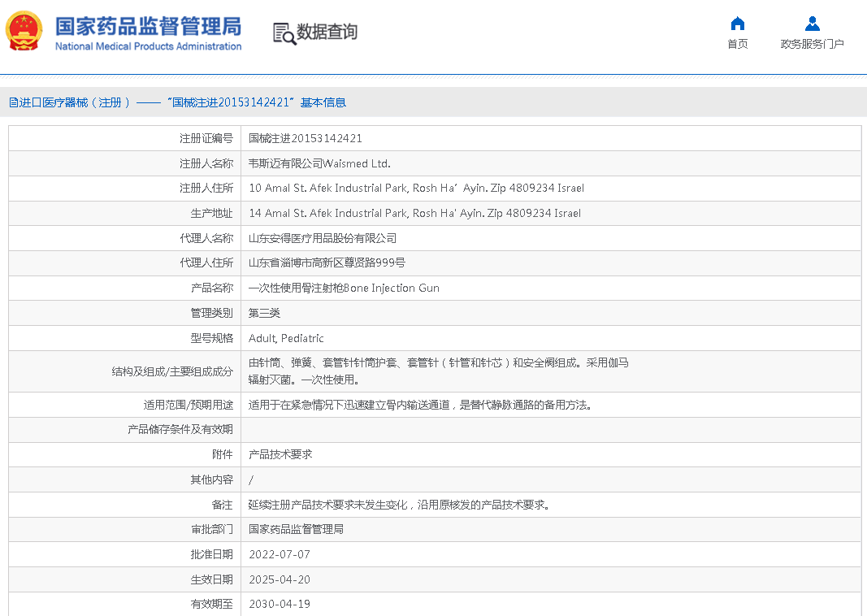Select the agent name 山东安得医疗用品股份有限公司
This screenshot has width=867, height=616.
coord(323,238)
